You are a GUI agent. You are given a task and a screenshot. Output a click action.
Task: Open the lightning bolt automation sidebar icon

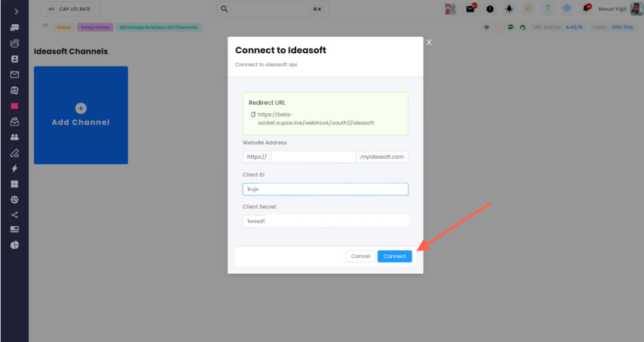point(14,168)
